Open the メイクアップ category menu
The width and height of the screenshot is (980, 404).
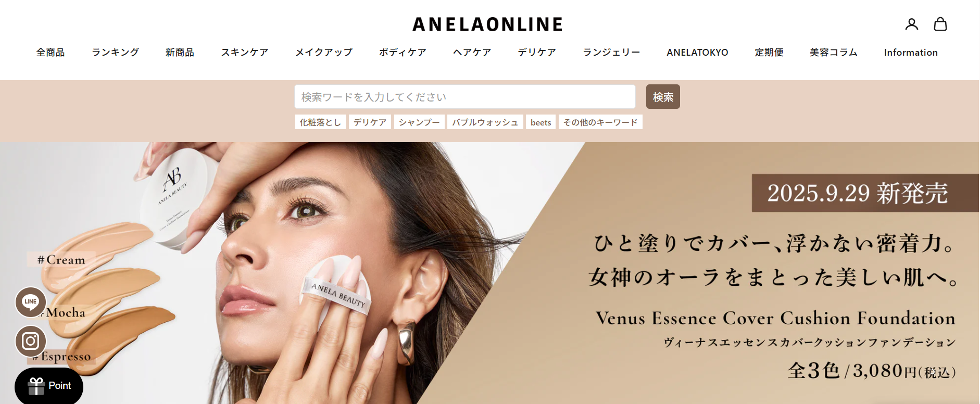(x=324, y=53)
